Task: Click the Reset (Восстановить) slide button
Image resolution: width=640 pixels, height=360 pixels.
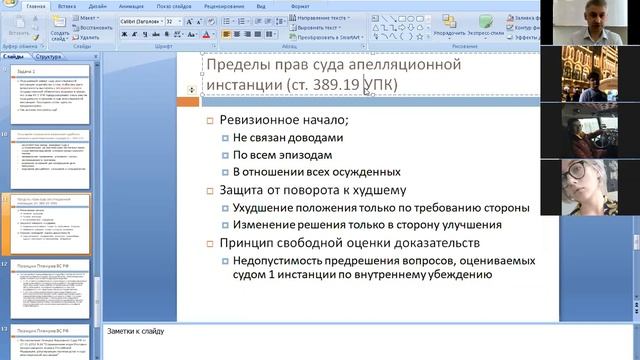Action: click(x=92, y=28)
